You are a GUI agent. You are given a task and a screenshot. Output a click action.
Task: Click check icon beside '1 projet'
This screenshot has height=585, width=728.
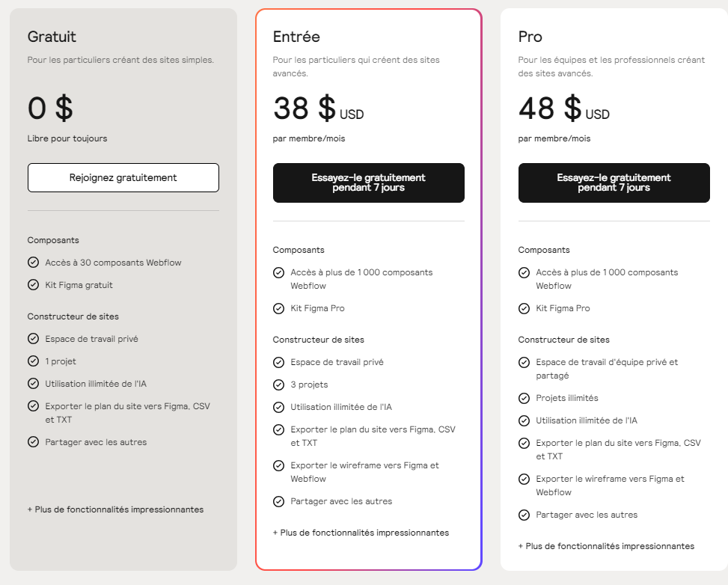34,361
